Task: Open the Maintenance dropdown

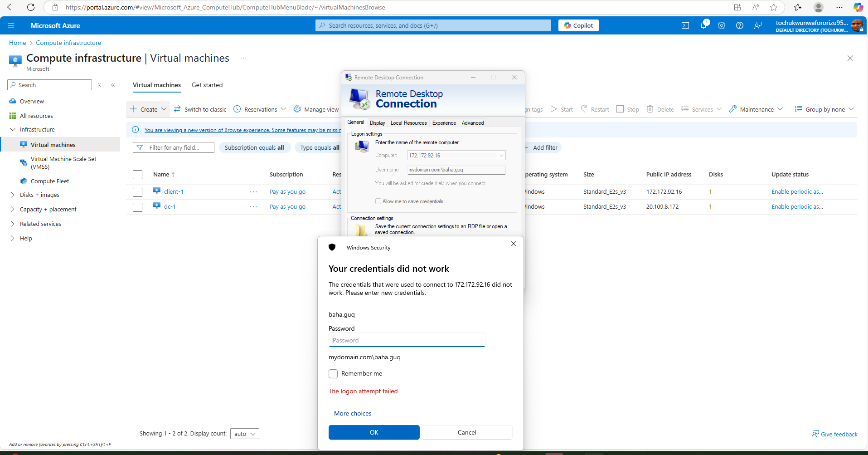Action: (756, 109)
